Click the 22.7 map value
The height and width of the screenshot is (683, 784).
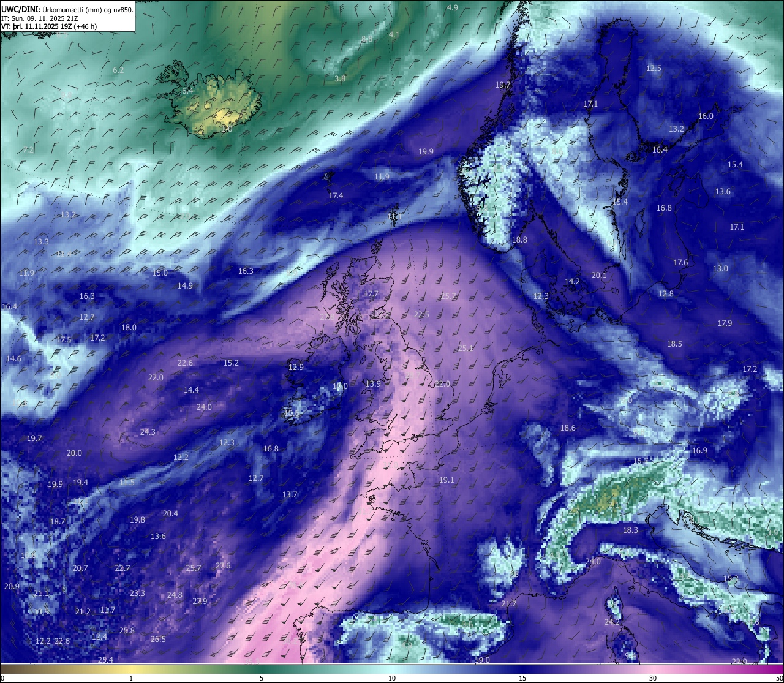tap(123, 568)
